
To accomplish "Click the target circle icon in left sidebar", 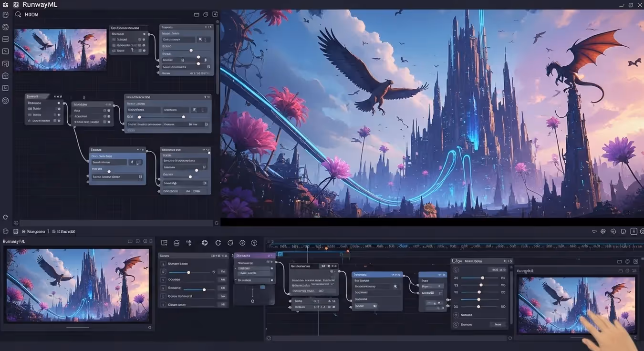I will [x=6, y=101].
